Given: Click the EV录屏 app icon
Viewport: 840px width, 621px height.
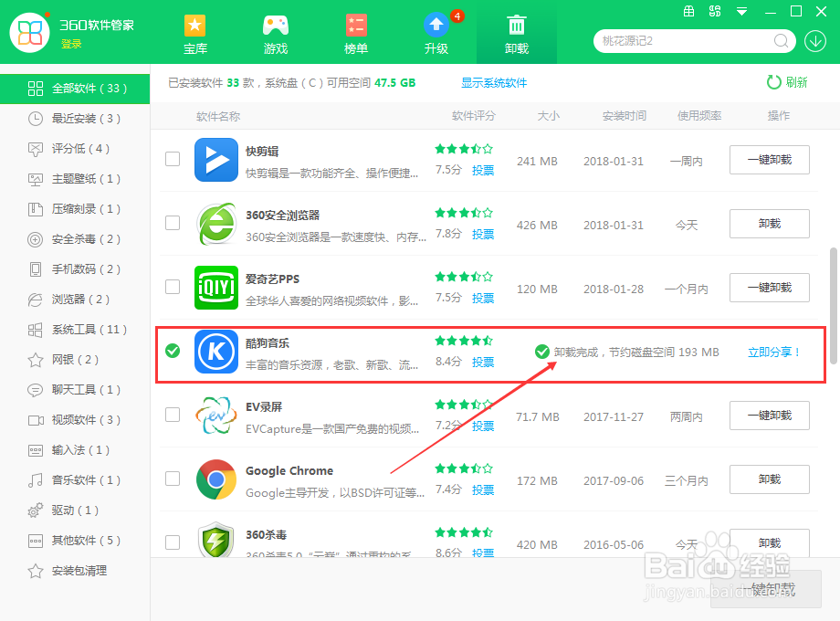Looking at the screenshot, I should click(215, 416).
